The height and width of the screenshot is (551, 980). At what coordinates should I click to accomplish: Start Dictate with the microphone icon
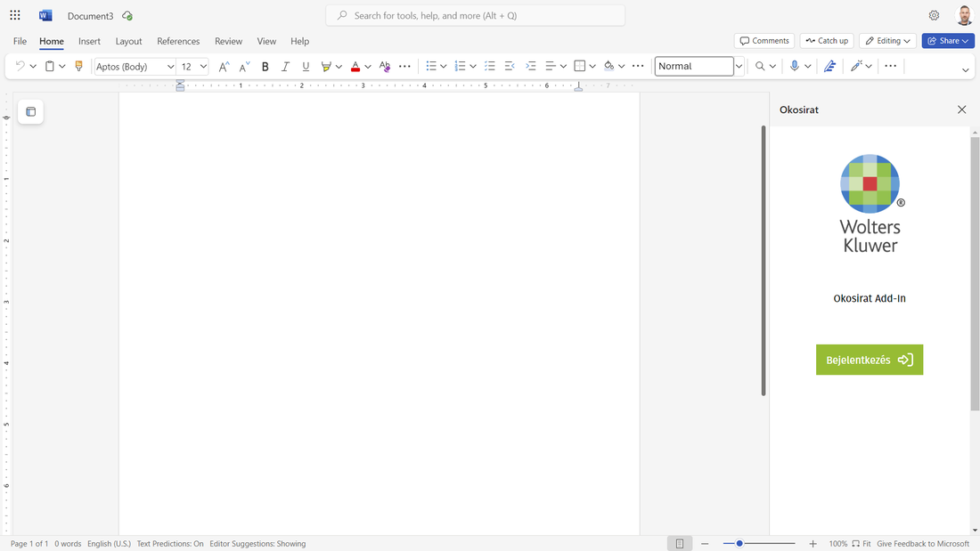(x=795, y=66)
